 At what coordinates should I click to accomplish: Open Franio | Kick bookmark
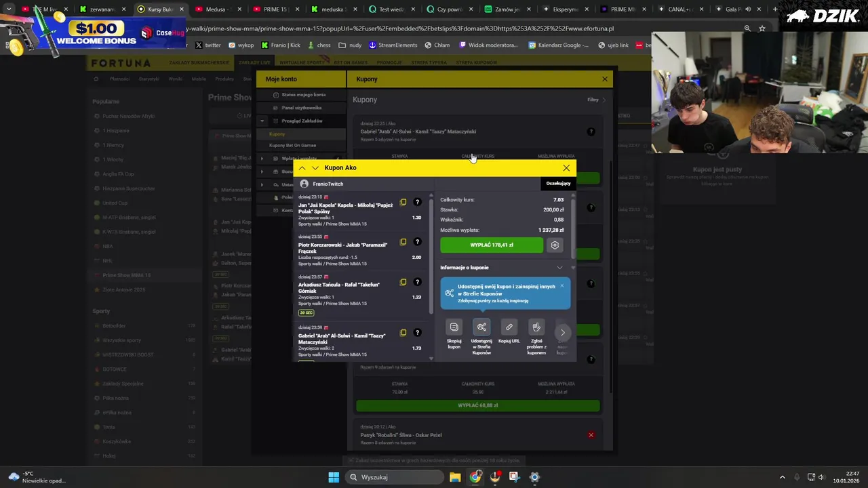coord(279,45)
